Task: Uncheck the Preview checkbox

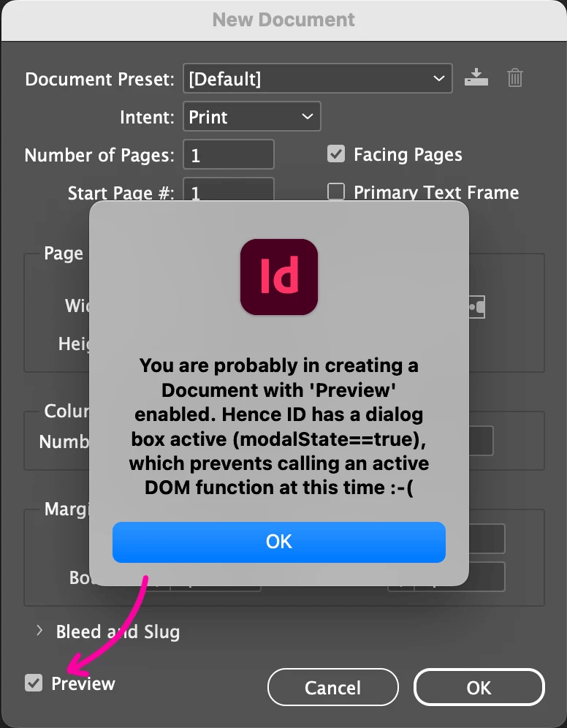Action: pyautogui.click(x=34, y=683)
